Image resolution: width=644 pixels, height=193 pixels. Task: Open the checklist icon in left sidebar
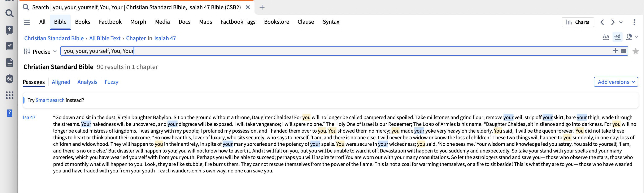pos(9,46)
